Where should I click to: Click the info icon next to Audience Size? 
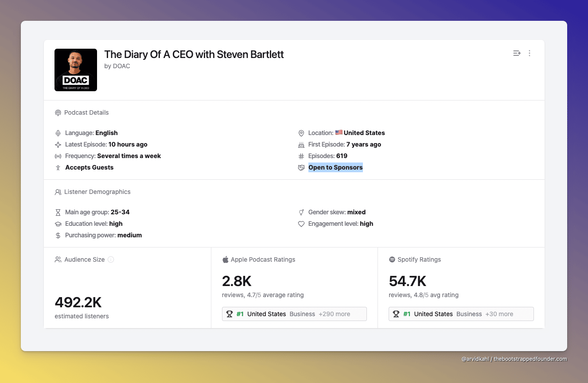pos(111,259)
